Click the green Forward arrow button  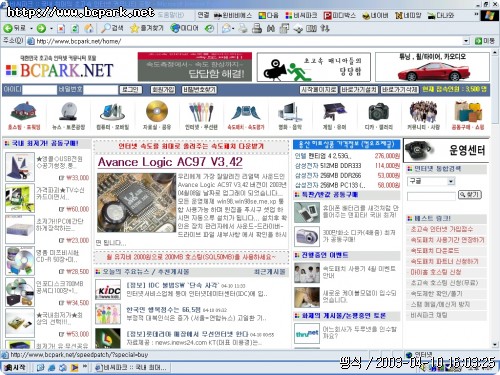(41, 29)
